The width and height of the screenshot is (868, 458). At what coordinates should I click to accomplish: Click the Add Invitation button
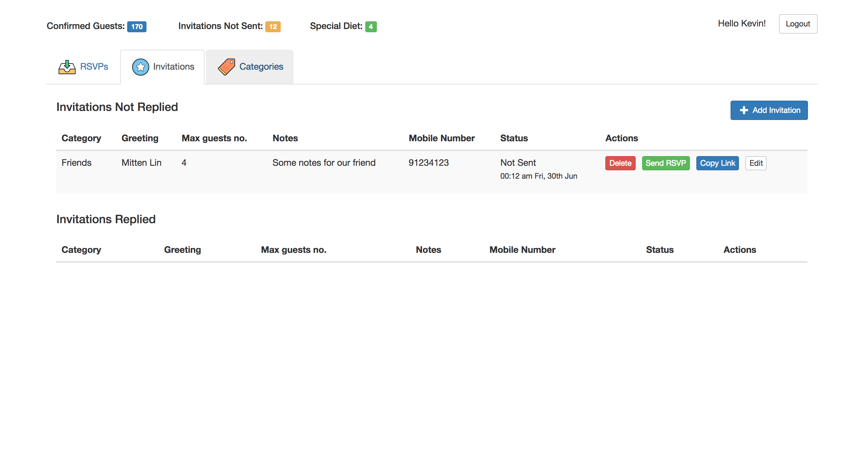tap(769, 110)
